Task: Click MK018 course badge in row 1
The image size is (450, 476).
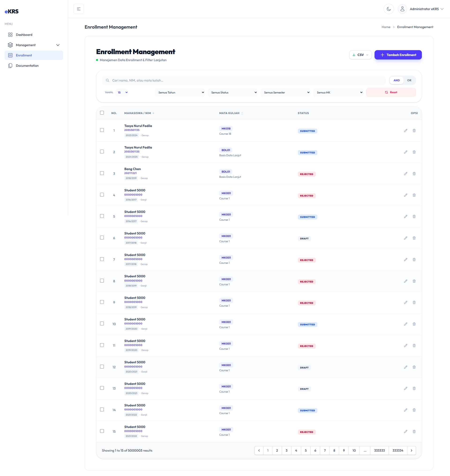Action: [226, 129]
